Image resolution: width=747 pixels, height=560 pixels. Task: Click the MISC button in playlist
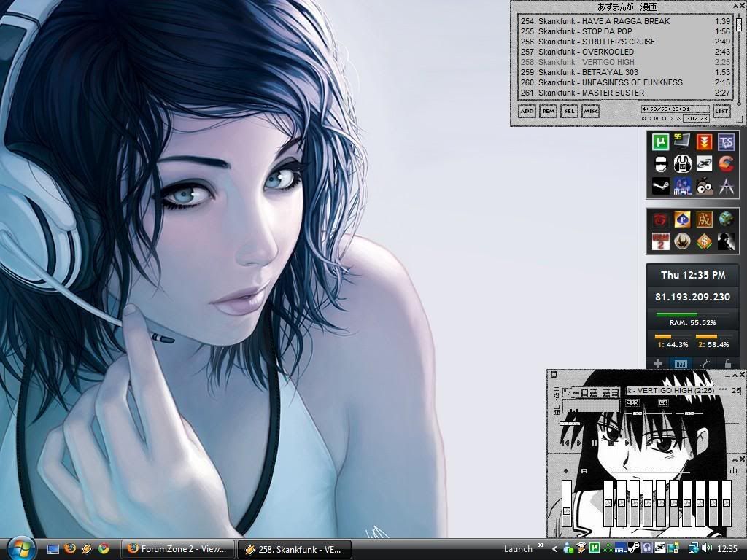coord(591,111)
